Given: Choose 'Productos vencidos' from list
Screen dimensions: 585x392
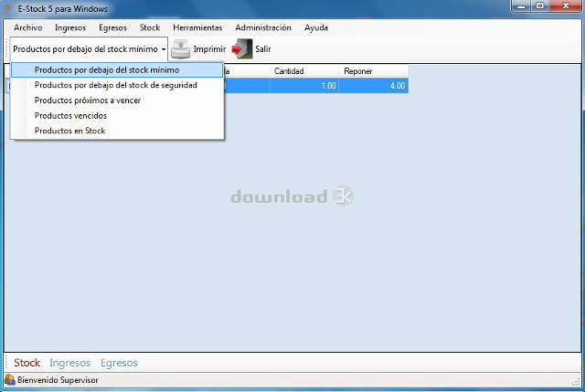Looking at the screenshot, I should 117,116.
